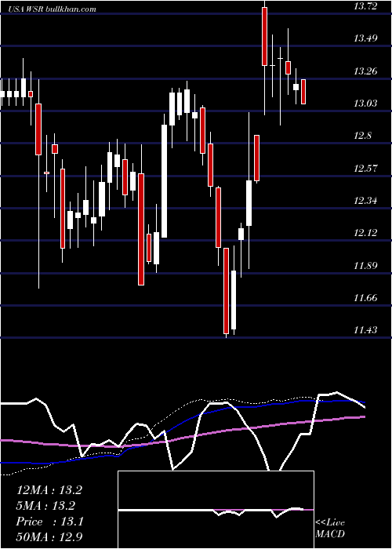The width and height of the screenshot is (392, 549).
Task: Click the 12.12 price axis label
Action: pyautogui.click(x=365, y=233)
